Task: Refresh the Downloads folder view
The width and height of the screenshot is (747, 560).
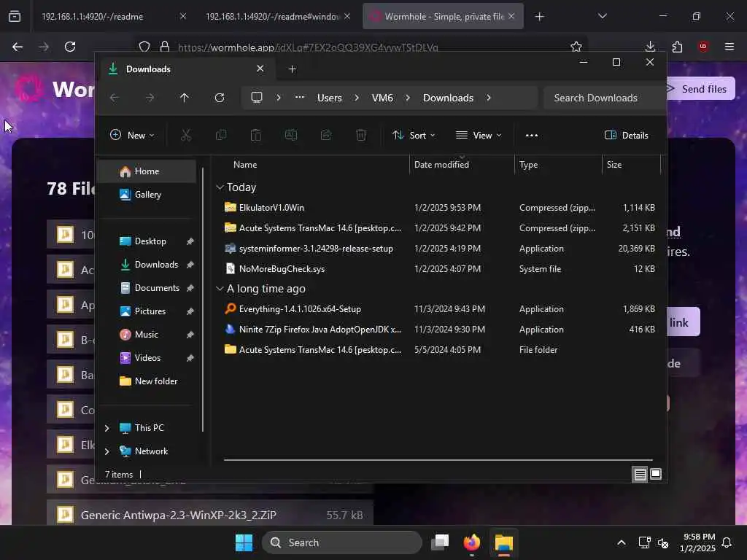Action: [x=220, y=98]
